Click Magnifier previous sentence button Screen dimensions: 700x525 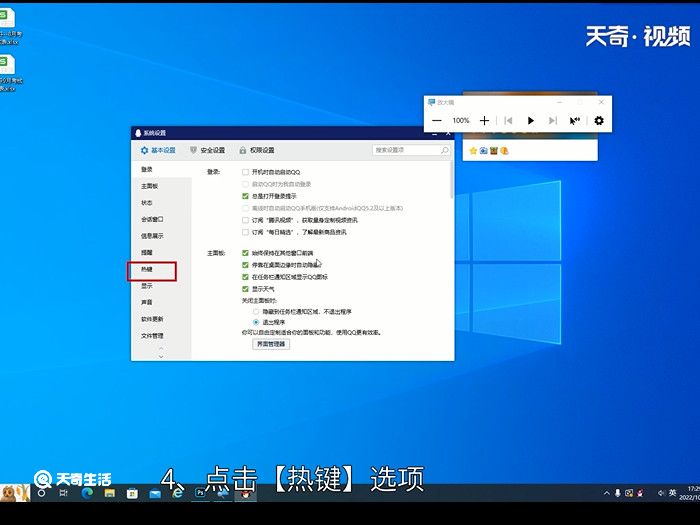508,121
